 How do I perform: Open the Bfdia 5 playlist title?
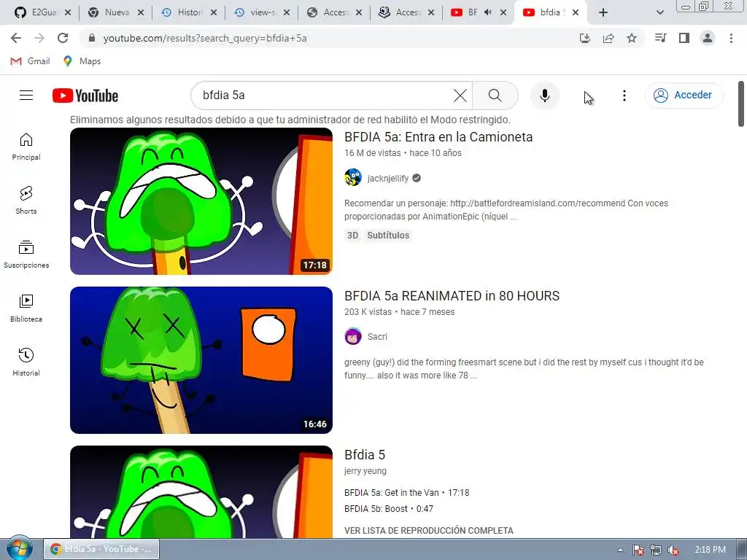(365, 455)
